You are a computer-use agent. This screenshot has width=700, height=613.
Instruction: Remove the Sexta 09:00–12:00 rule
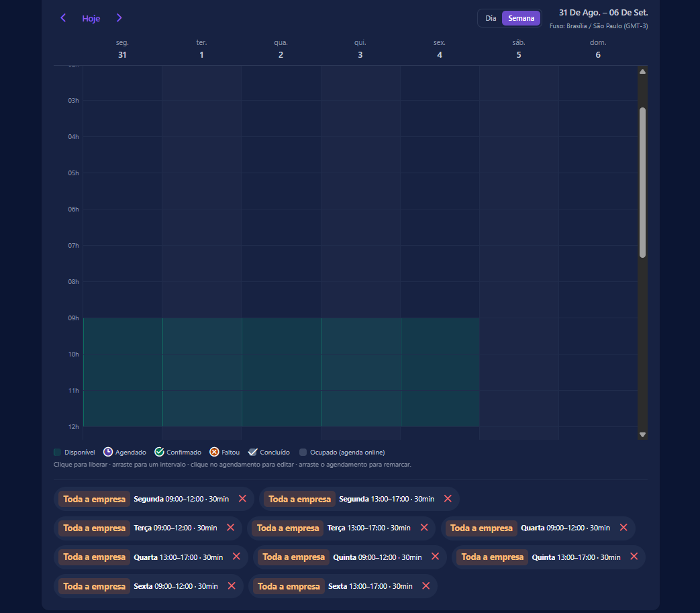pyautogui.click(x=232, y=585)
